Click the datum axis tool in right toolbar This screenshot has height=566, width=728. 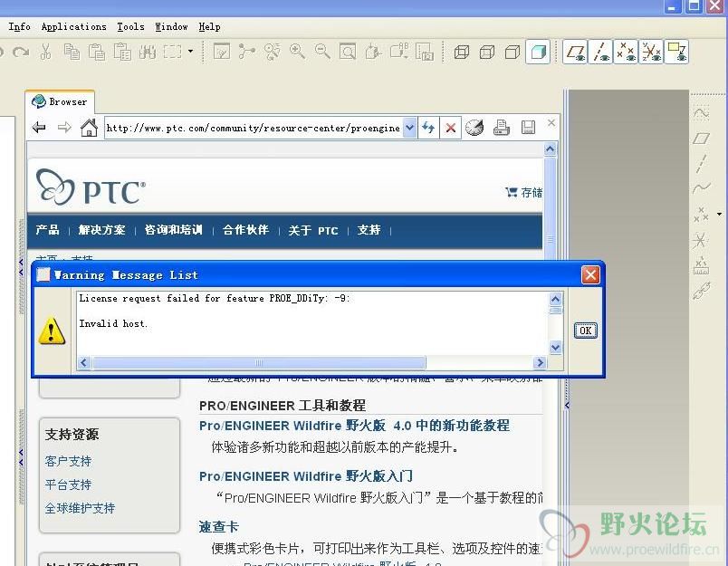click(701, 163)
